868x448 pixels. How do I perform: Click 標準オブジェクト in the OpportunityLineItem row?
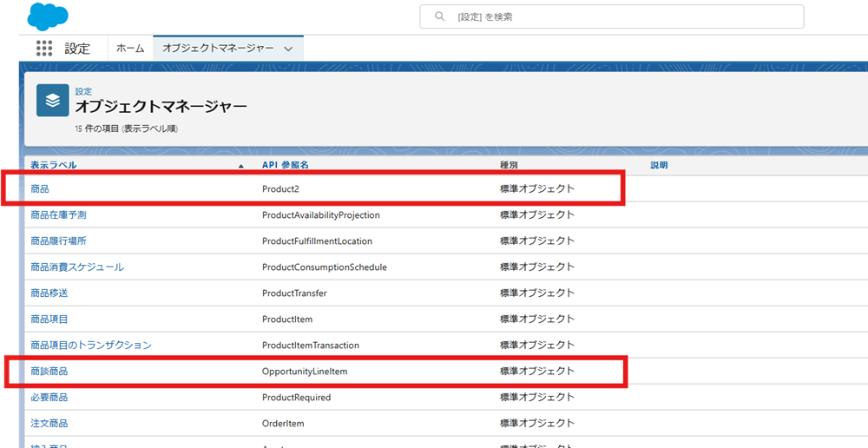click(x=537, y=371)
